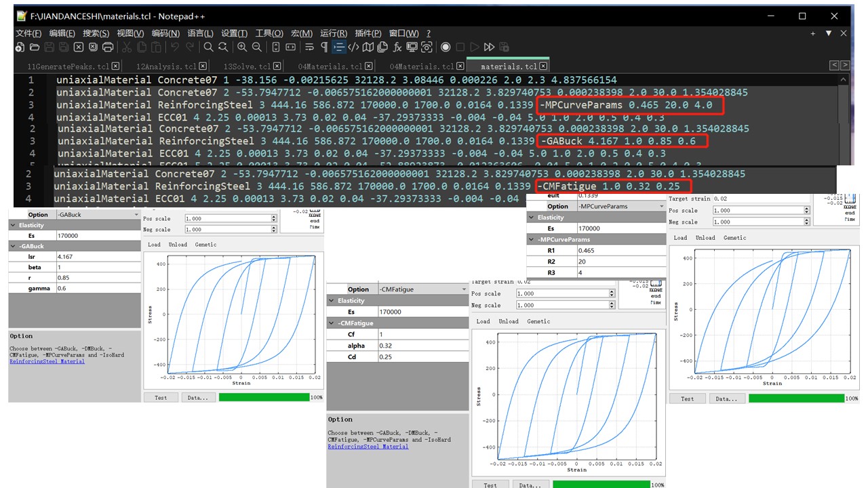Toggle the indent guide toolbar icon

[339, 47]
